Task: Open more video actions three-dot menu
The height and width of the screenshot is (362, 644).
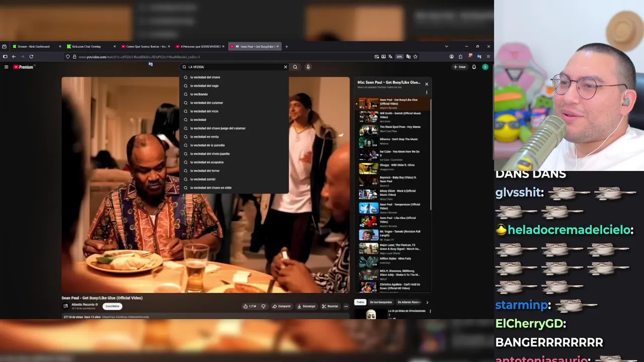Action: 346,306
